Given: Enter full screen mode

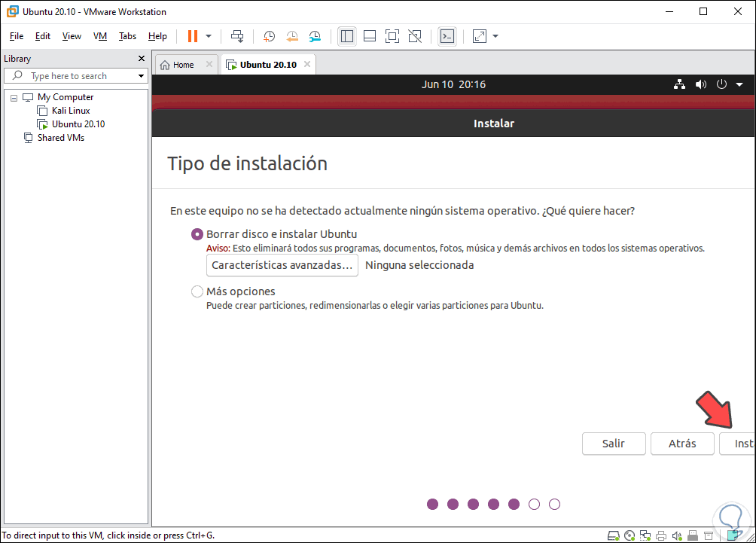Looking at the screenshot, I should [392, 36].
